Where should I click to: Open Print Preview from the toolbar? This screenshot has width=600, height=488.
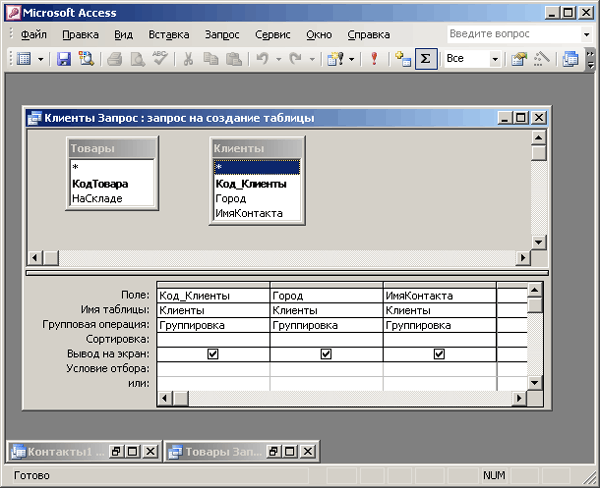137,59
